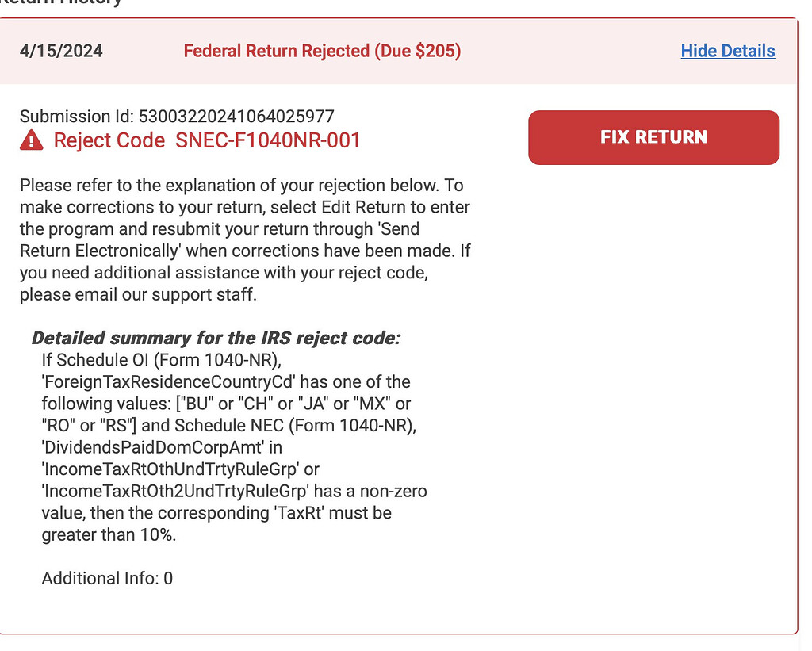
Task: Click the red warning triangle icon
Action: tap(31, 141)
